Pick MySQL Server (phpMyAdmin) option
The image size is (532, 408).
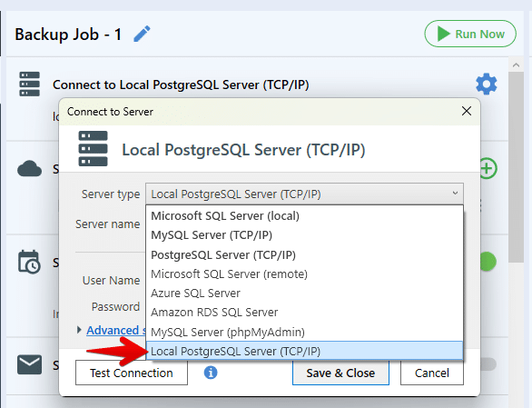(x=304, y=332)
